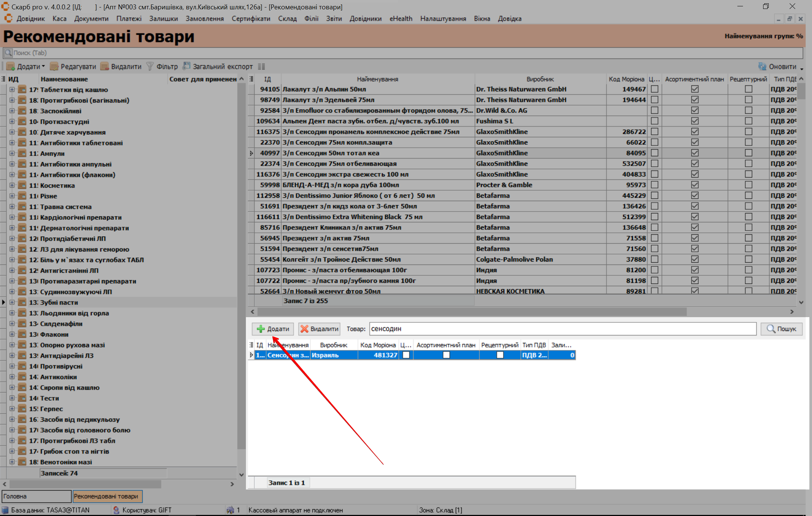Open the eHealth menu
Viewport: 812px width, 516px height.
[x=401, y=19]
